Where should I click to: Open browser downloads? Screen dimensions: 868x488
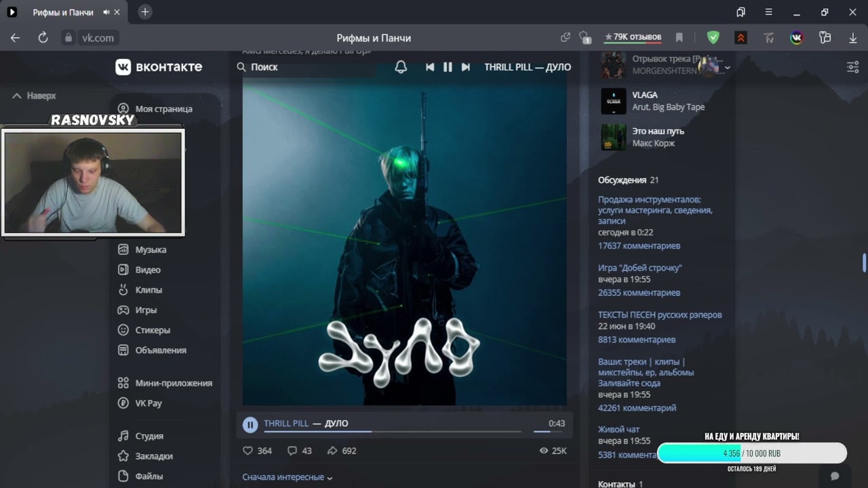click(853, 38)
